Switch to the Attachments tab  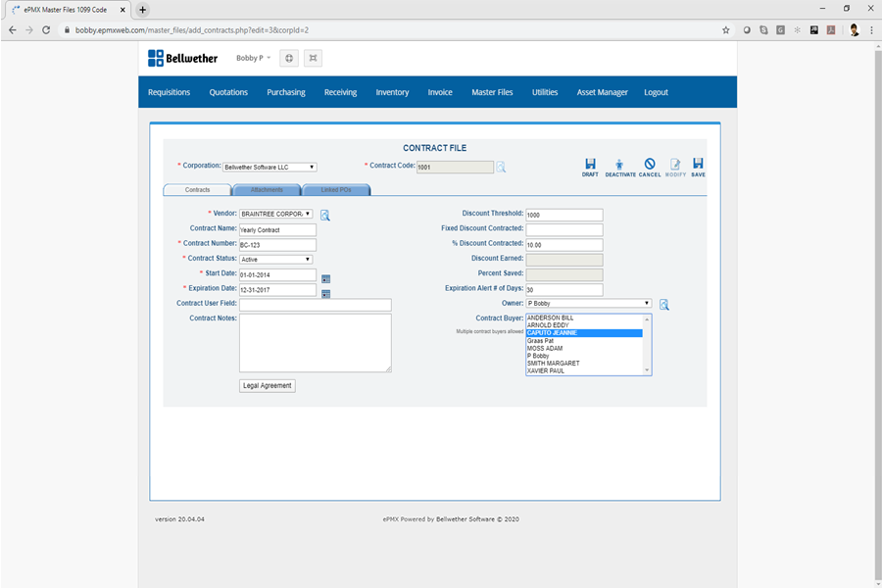click(x=267, y=190)
